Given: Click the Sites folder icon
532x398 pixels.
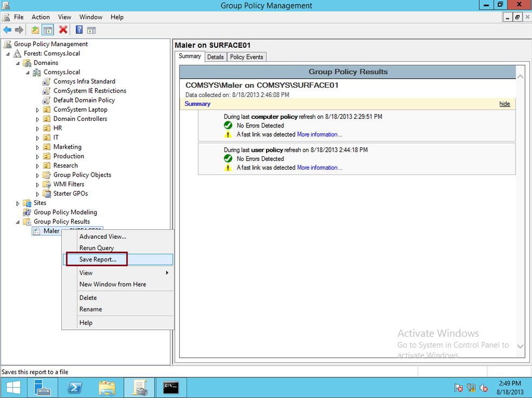Looking at the screenshot, I should pyautogui.click(x=27, y=203).
